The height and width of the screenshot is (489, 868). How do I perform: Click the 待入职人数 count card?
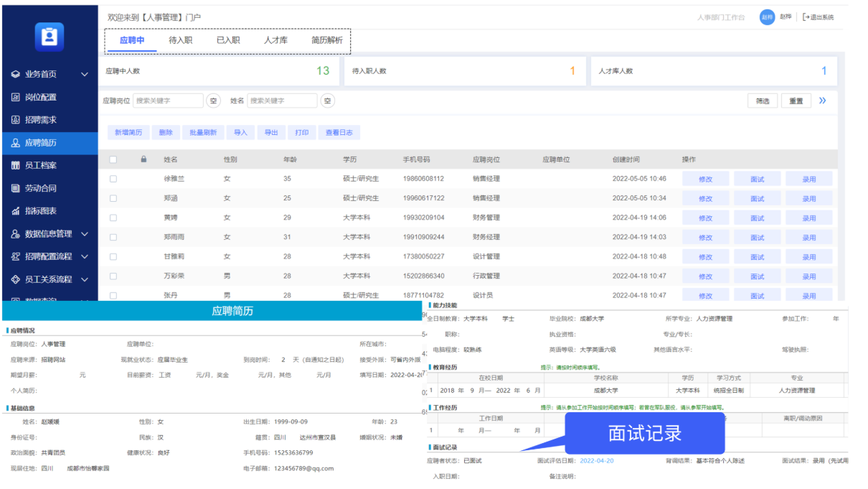[466, 71]
